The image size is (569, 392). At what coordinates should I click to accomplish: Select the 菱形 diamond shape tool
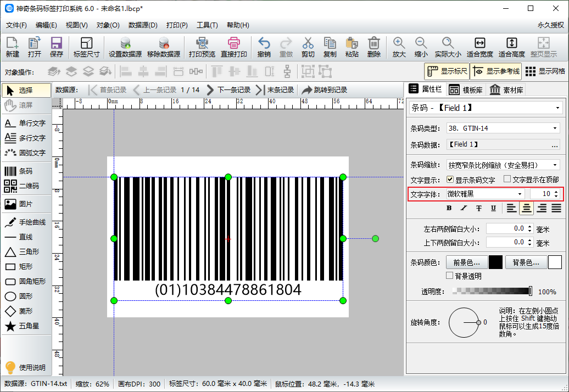click(26, 311)
